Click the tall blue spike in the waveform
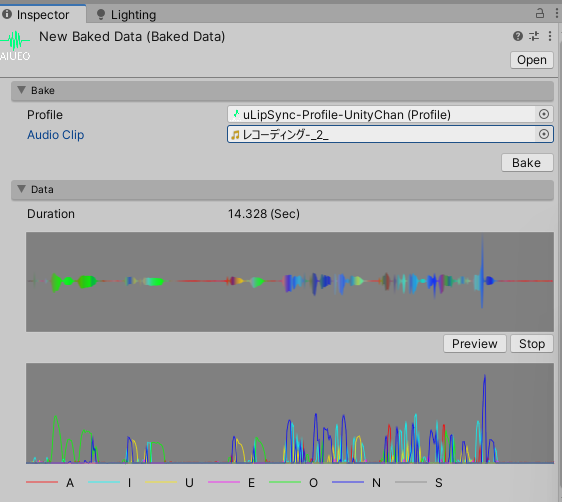562x502 pixels. click(x=482, y=271)
